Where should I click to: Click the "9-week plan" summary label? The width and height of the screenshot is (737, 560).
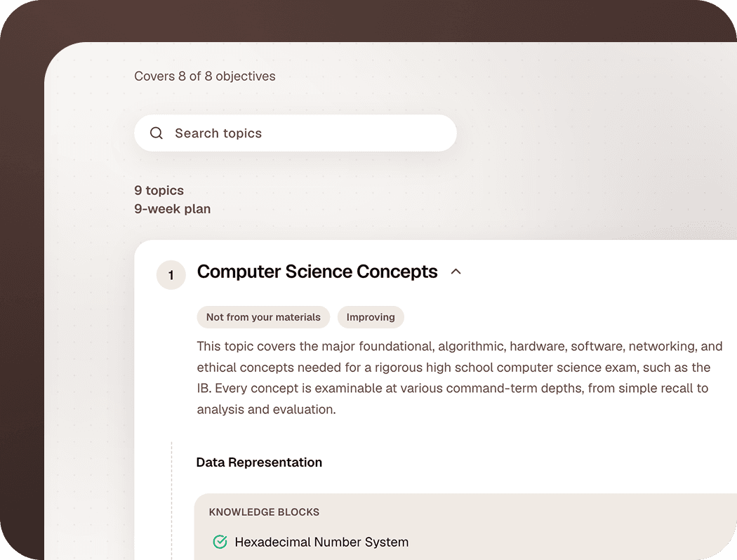(173, 208)
